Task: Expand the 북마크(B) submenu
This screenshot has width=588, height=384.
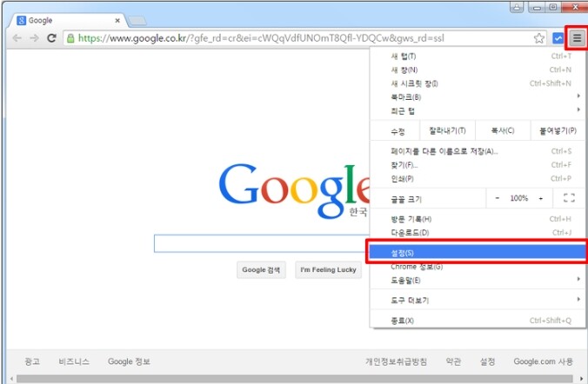Action: (477, 97)
